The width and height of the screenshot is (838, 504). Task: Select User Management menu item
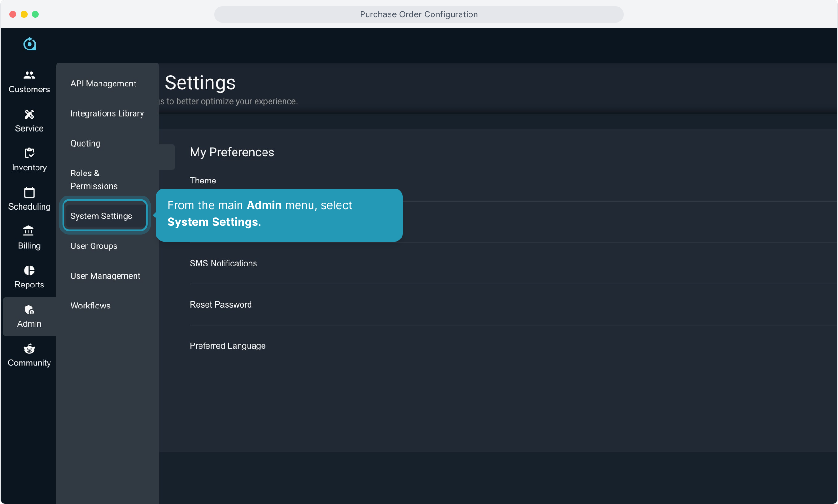105,276
